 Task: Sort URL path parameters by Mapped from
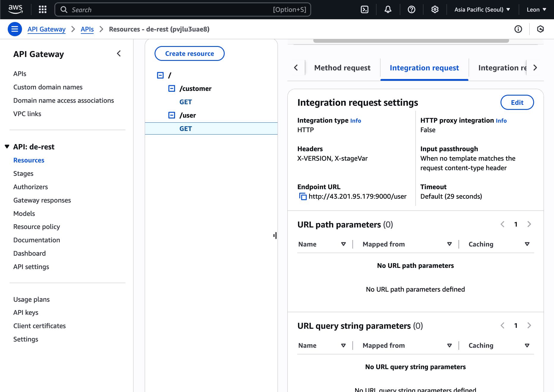(449, 244)
